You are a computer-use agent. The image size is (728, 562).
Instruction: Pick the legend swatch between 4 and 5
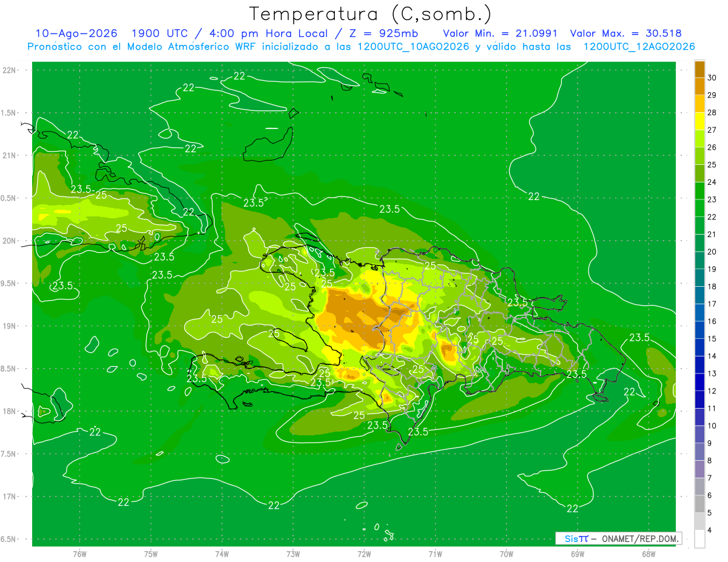[x=699, y=521]
